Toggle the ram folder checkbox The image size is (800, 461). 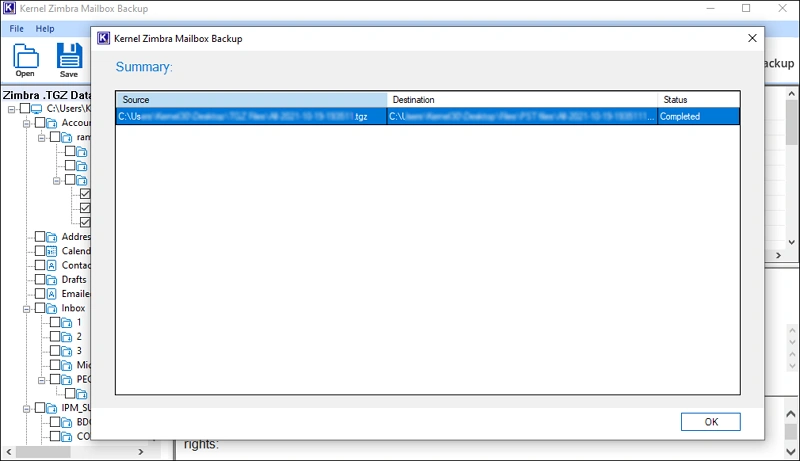click(55, 137)
